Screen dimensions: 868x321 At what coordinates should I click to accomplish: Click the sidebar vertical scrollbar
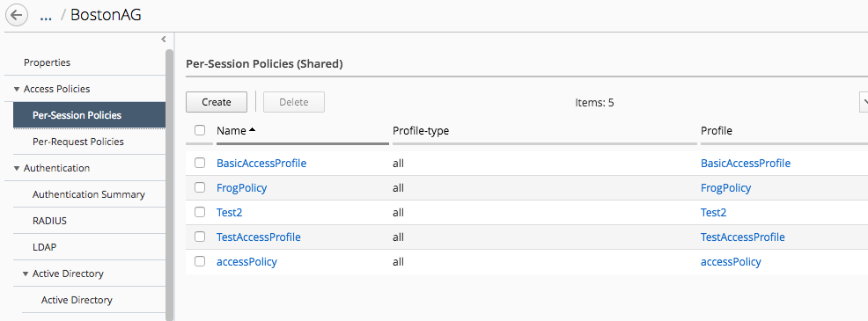(x=169, y=183)
